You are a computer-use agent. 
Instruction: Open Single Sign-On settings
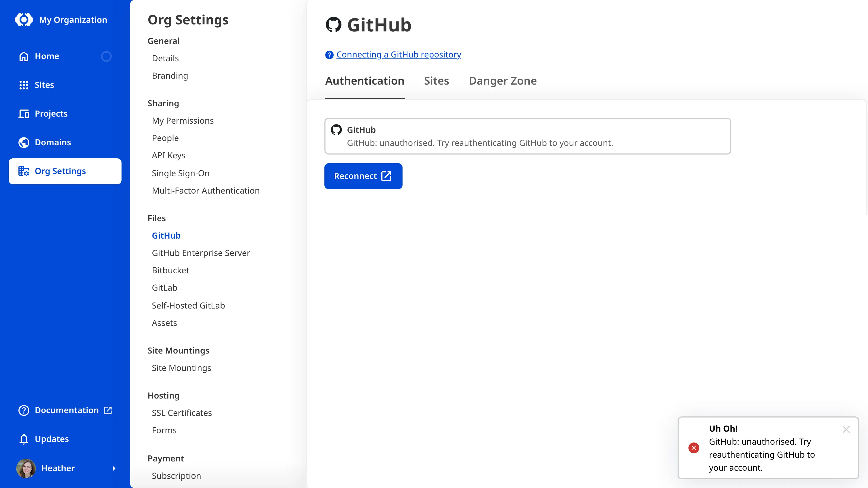[x=181, y=173]
